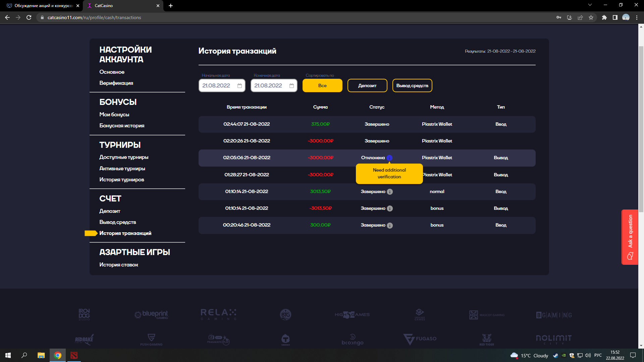The image size is (644, 362).
Task: Open Бонусная история
Action: point(122,126)
